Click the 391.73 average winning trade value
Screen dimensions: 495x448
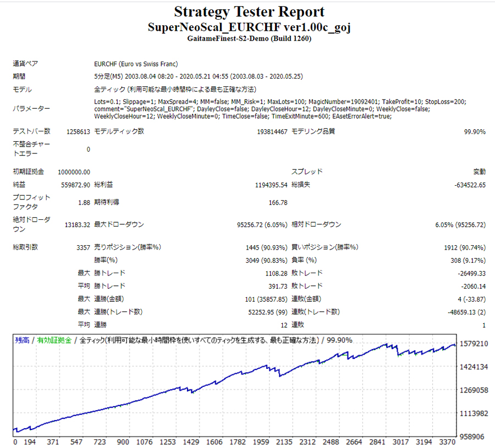point(278,286)
